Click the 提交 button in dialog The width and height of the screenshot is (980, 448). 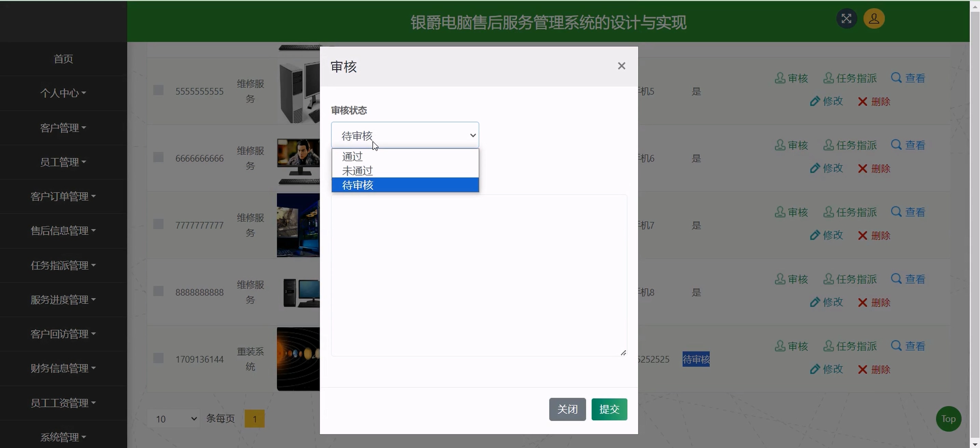click(609, 409)
